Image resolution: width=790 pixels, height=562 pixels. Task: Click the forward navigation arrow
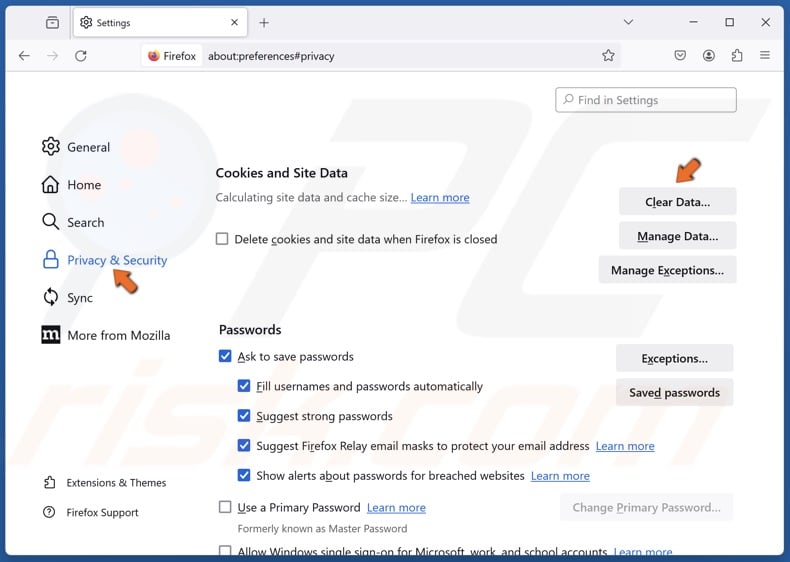click(x=52, y=55)
